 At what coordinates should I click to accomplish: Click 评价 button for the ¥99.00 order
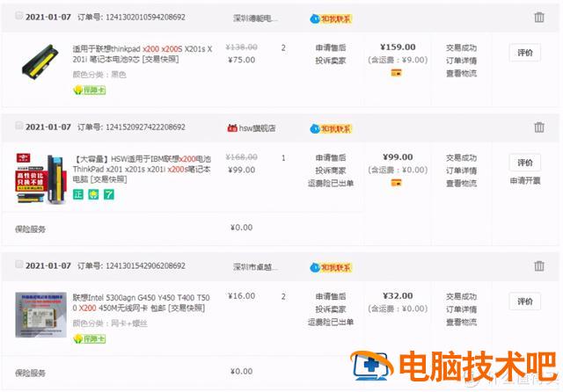coord(525,163)
